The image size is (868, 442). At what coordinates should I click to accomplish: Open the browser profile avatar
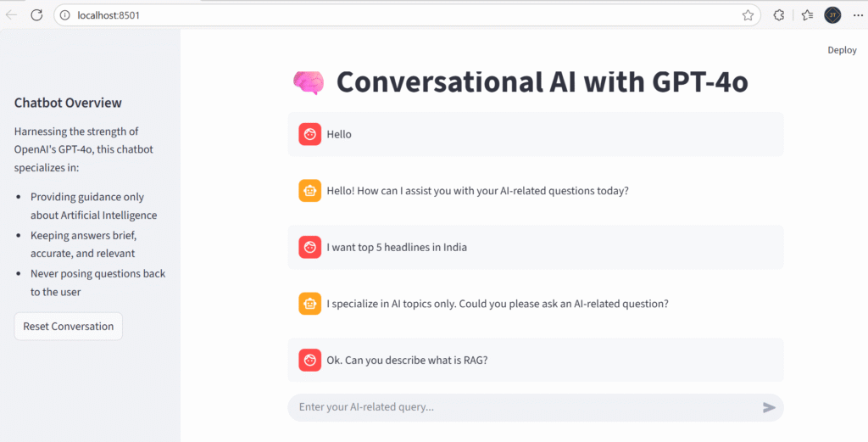(832, 14)
